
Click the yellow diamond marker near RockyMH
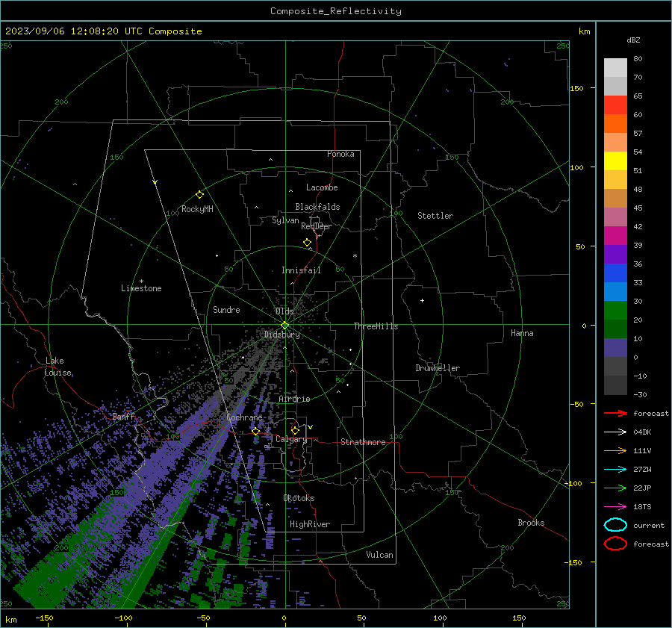[x=199, y=195]
